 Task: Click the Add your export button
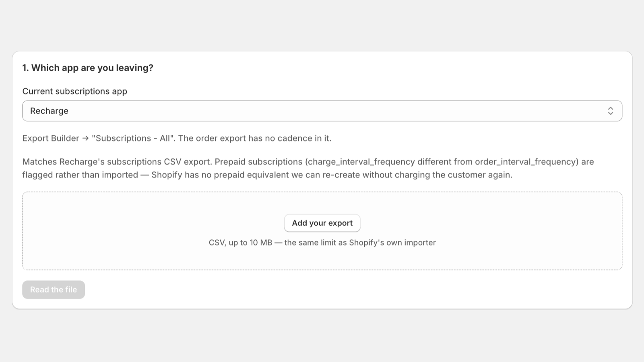click(x=322, y=223)
